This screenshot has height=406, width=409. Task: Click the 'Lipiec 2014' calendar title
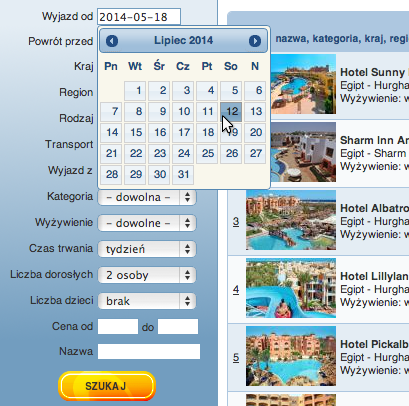point(183,41)
